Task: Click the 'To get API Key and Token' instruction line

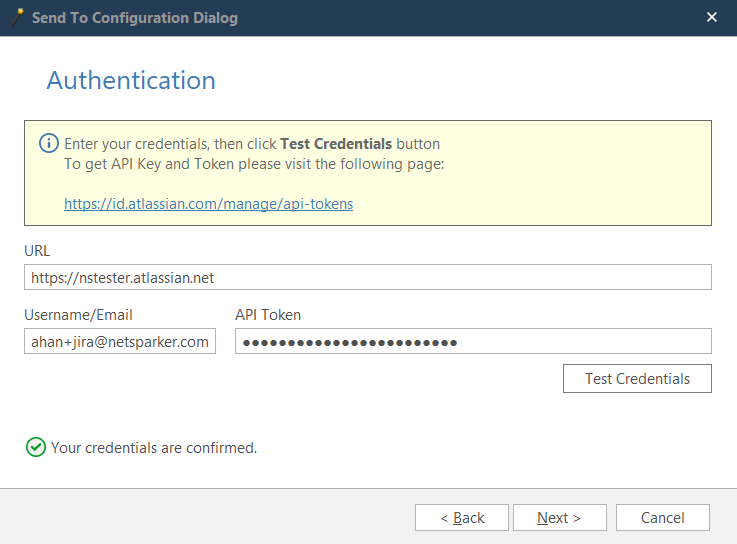Action: click(x=254, y=164)
